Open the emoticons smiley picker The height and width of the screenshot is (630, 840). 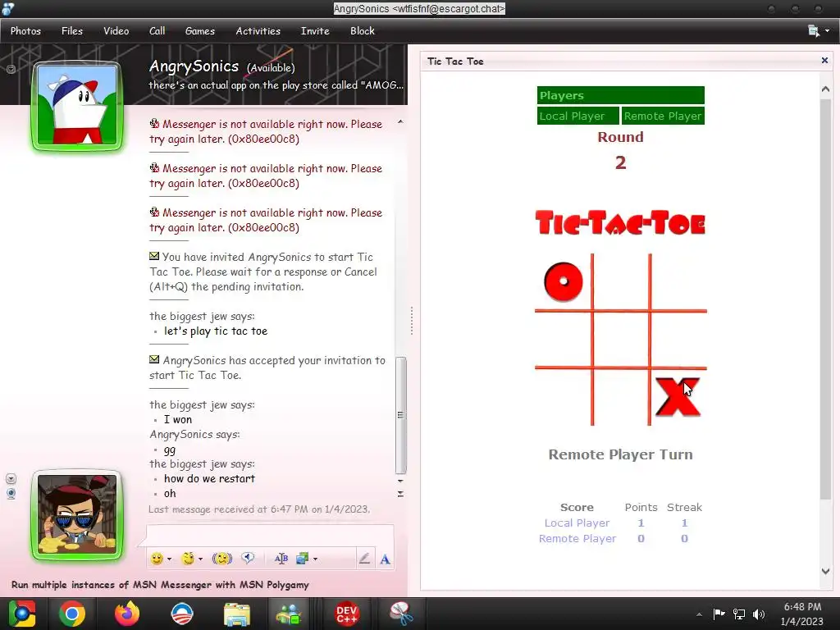point(157,559)
